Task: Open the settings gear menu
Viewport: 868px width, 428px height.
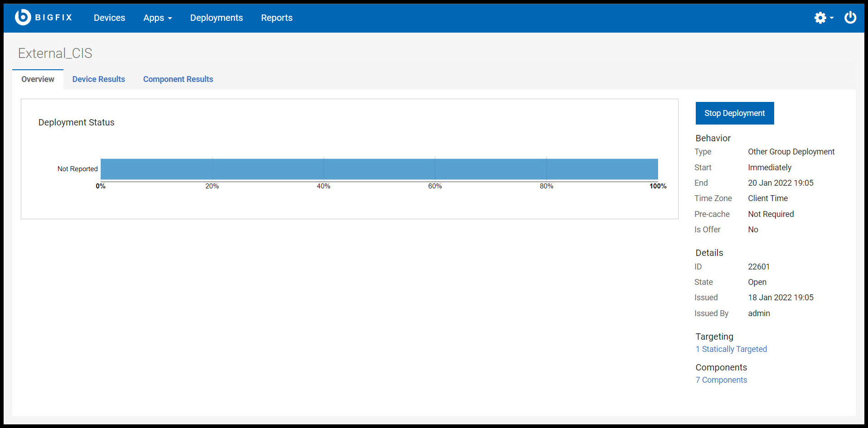Action: point(820,18)
